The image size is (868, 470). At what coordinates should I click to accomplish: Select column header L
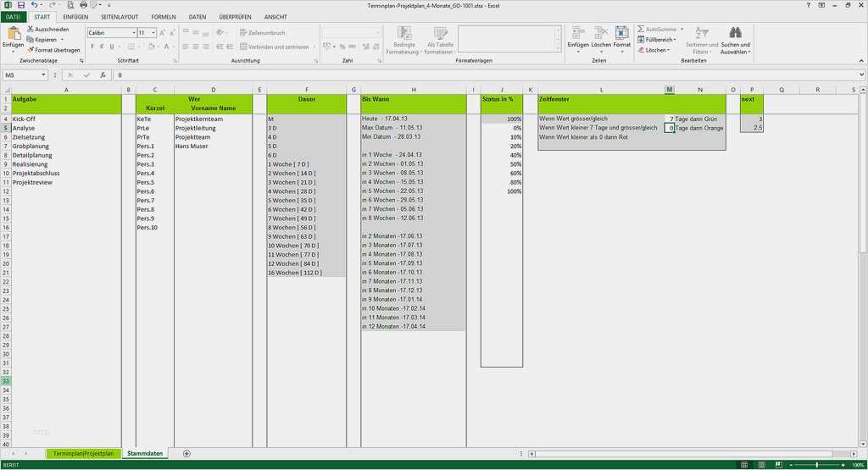601,90
